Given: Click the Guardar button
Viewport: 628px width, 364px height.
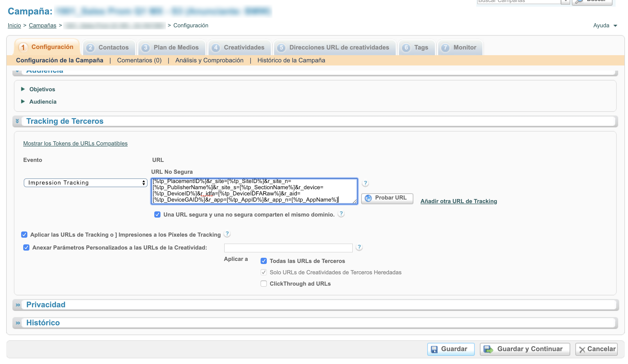Looking at the screenshot, I should 451,349.
